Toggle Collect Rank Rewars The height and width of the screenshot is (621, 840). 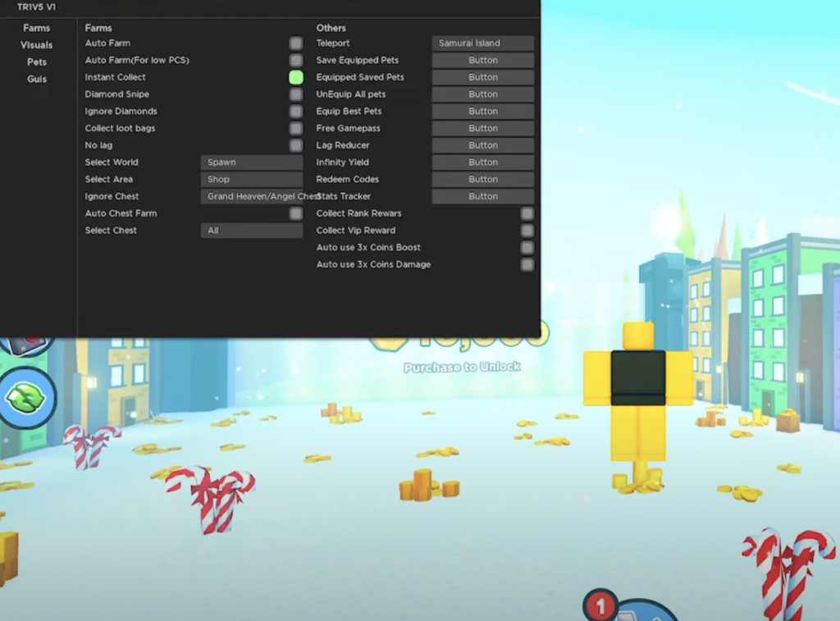tap(527, 213)
